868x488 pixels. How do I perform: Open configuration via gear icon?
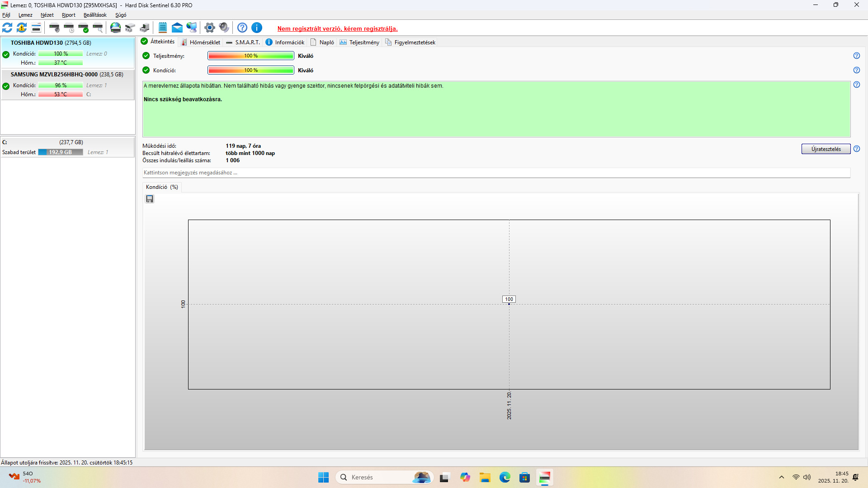click(209, 28)
